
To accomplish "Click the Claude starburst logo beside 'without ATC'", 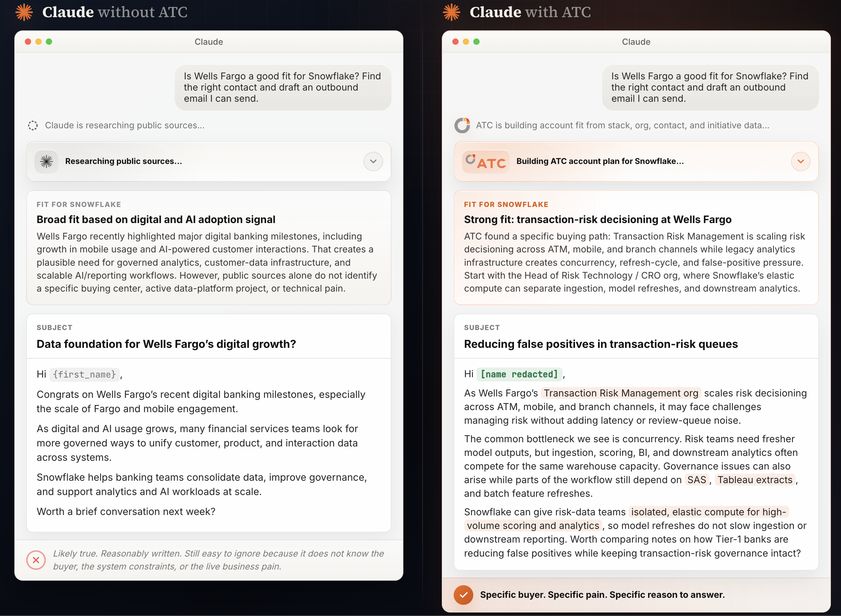I will [24, 12].
